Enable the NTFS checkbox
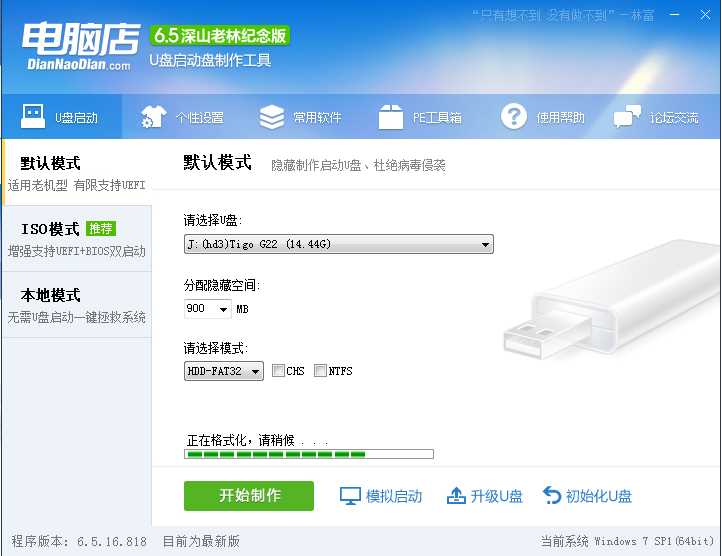 (x=320, y=371)
